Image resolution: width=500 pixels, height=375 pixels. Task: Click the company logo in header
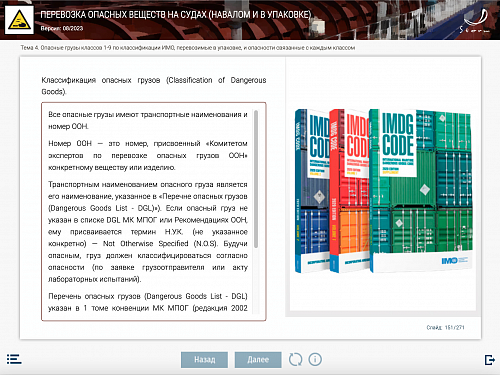coord(475,21)
